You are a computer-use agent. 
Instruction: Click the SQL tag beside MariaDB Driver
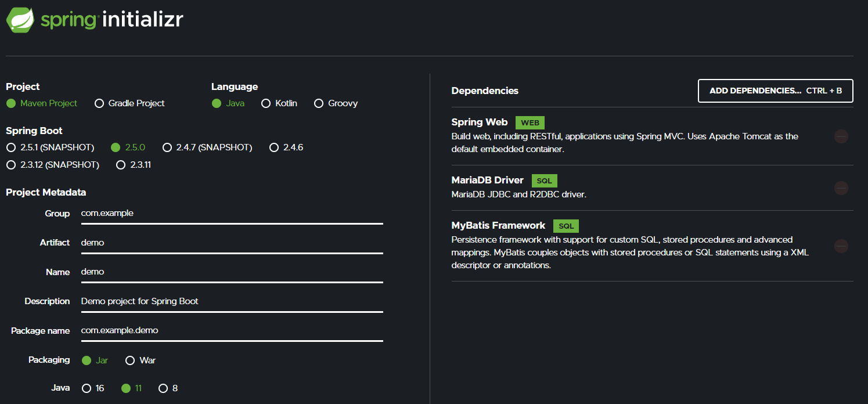tap(544, 181)
